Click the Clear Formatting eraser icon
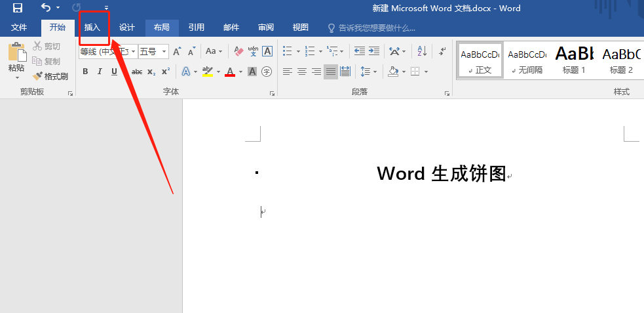Viewport: 644px width, 313px height. (x=238, y=51)
